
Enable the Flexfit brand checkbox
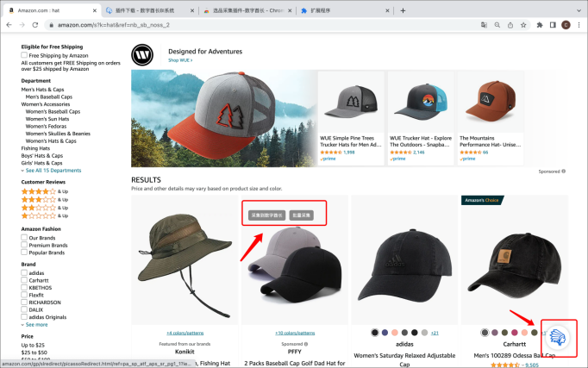click(24, 295)
